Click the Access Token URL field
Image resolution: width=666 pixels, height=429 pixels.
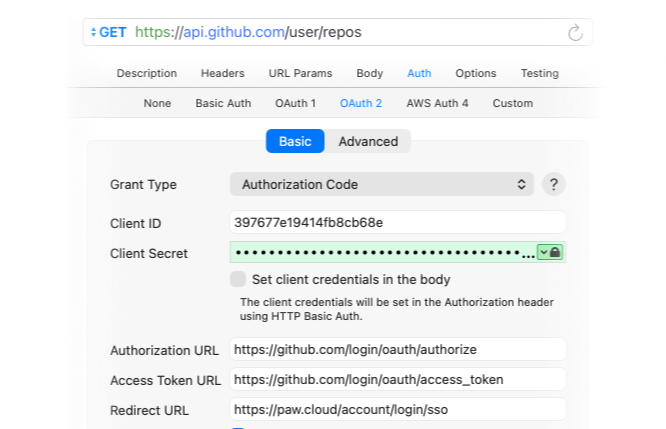pos(398,379)
